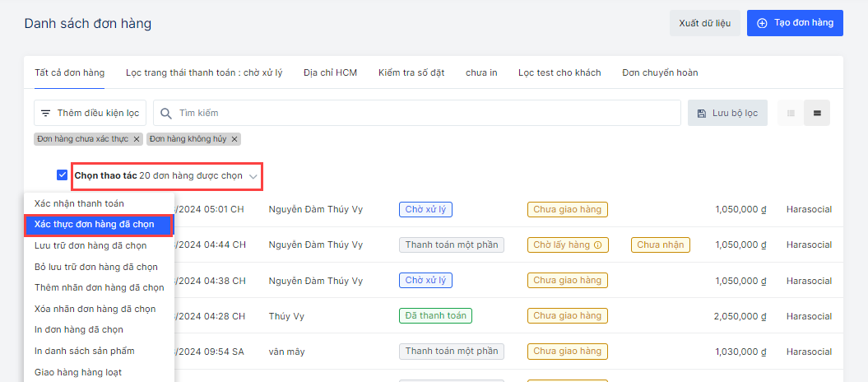This screenshot has height=382, width=868.
Task: Select Xác thực đơn hàng đã chọn
Action: click(x=99, y=224)
